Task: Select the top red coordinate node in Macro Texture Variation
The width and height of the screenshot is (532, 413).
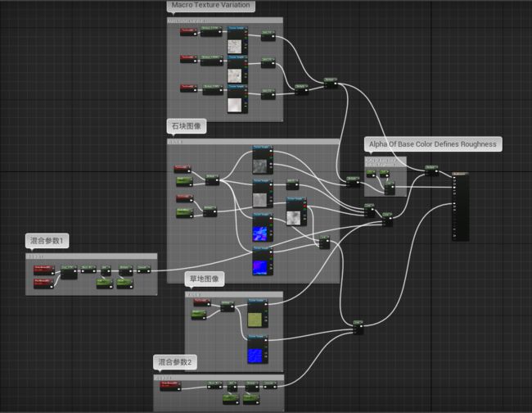Action: pyautogui.click(x=188, y=32)
